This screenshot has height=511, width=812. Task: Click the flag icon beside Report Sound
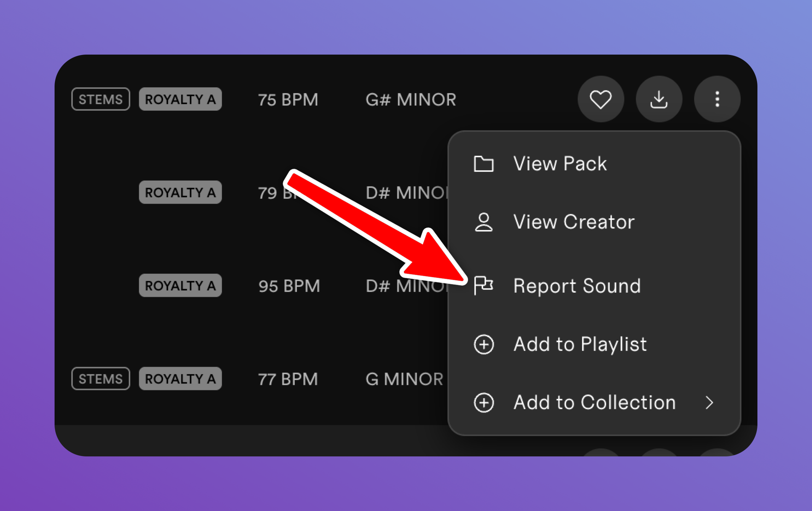coord(483,285)
